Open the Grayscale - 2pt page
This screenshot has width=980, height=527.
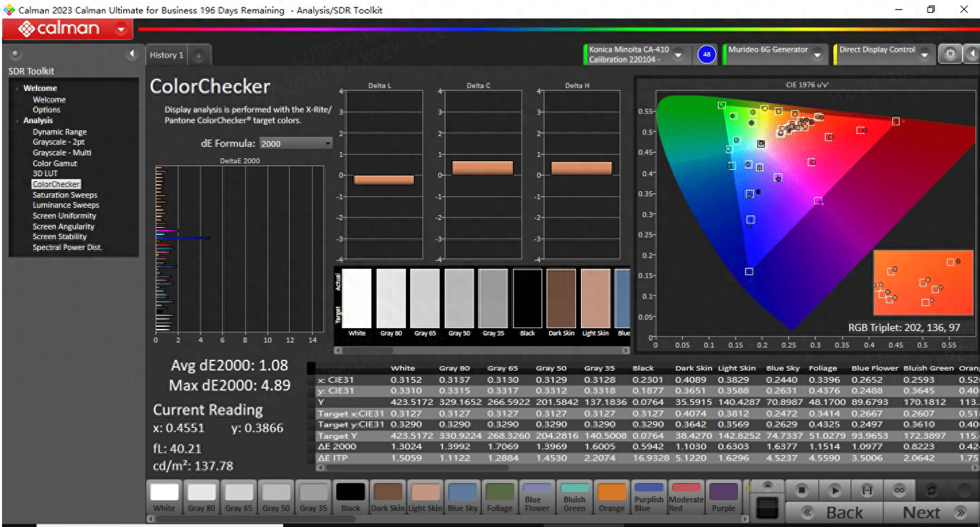pyautogui.click(x=59, y=142)
